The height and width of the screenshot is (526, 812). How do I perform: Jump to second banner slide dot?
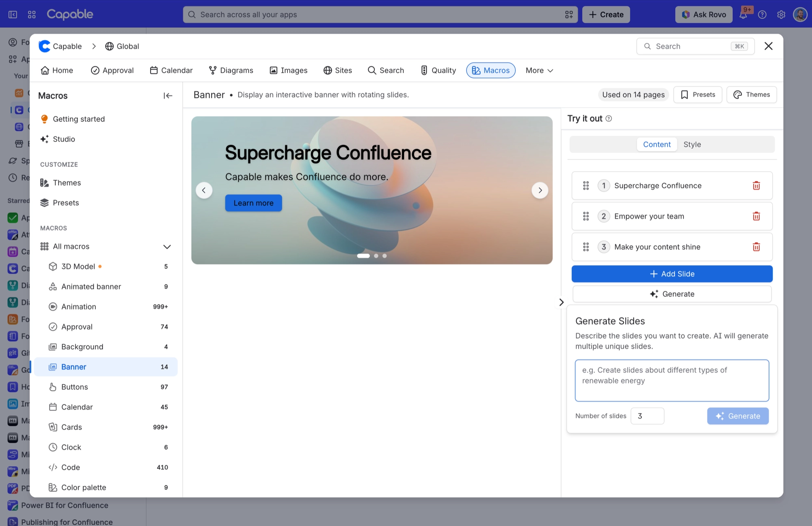(376, 256)
